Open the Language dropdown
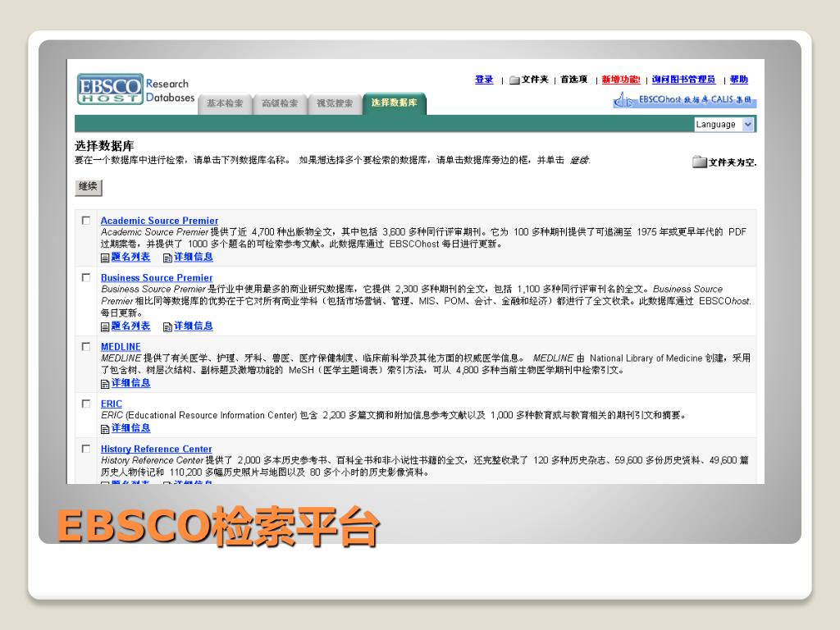The image size is (840, 630). [x=724, y=125]
